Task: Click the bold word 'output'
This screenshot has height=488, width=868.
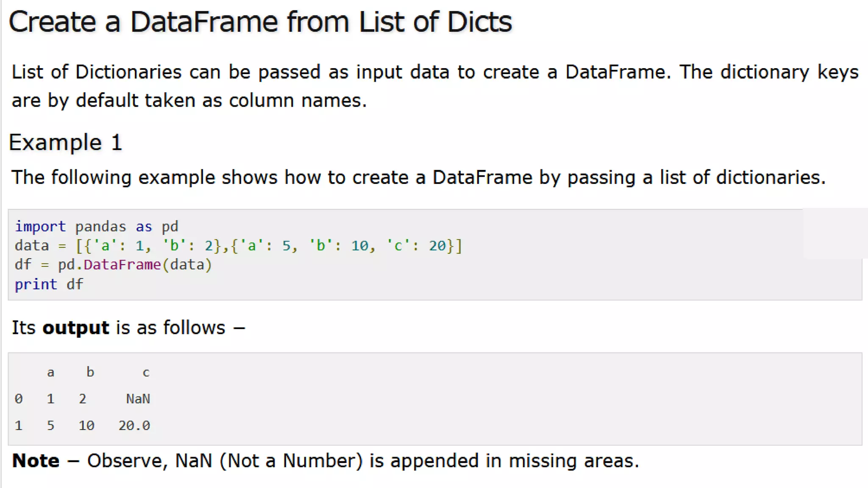Action: coord(76,328)
